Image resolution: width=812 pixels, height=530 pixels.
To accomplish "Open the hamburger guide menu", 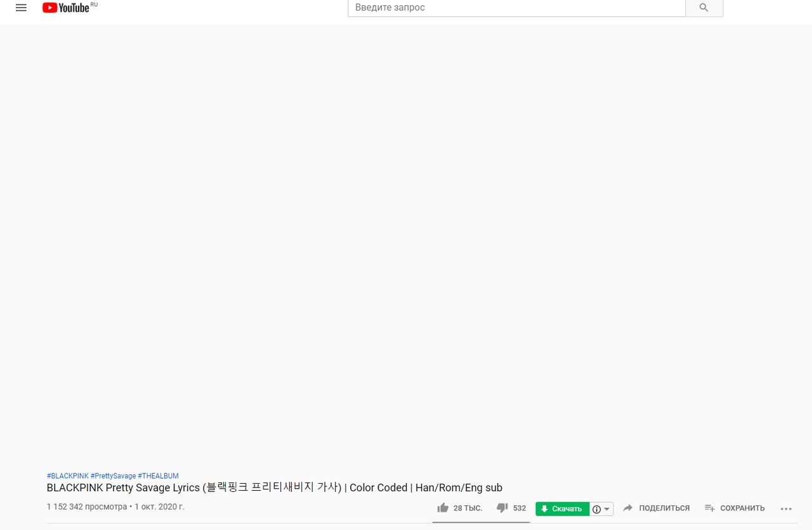I will [21, 8].
